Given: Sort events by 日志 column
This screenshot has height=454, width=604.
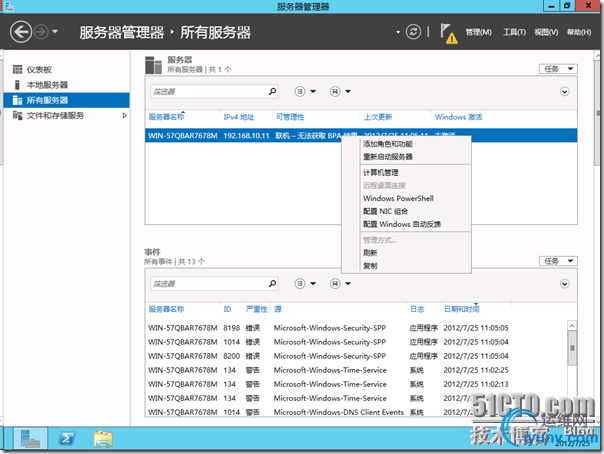Looking at the screenshot, I should point(417,309).
